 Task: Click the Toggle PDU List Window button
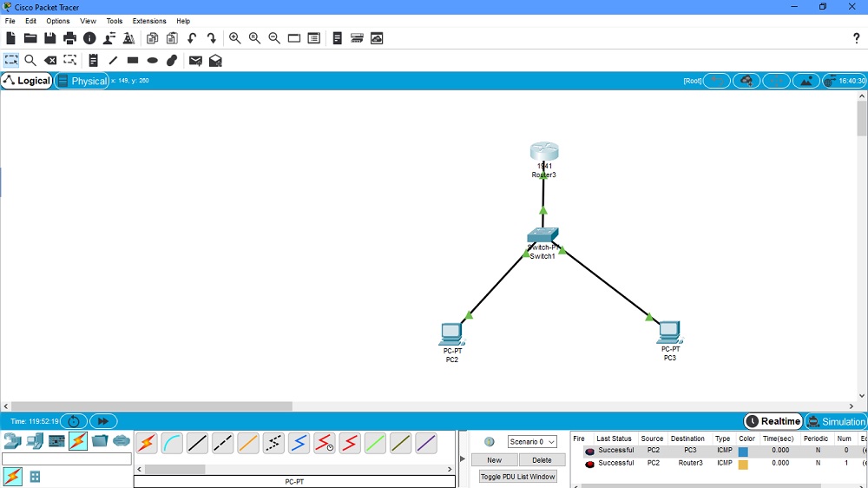click(x=518, y=477)
